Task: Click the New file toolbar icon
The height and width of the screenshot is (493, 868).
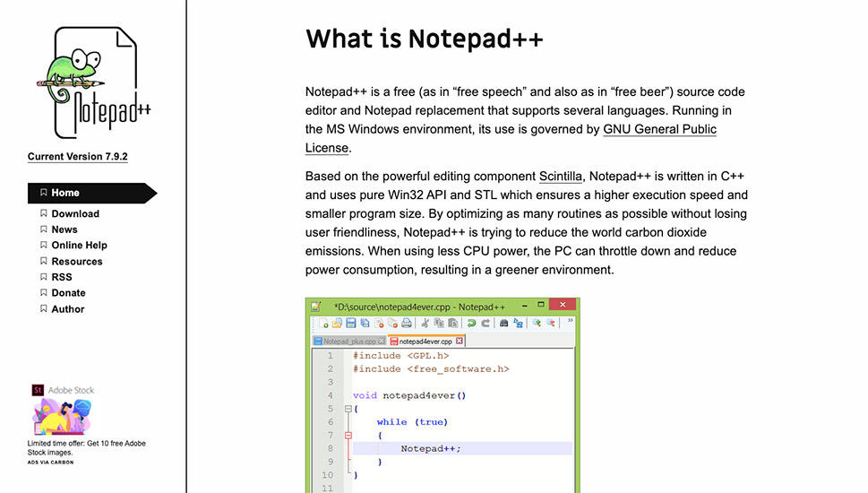Action: 323,323
